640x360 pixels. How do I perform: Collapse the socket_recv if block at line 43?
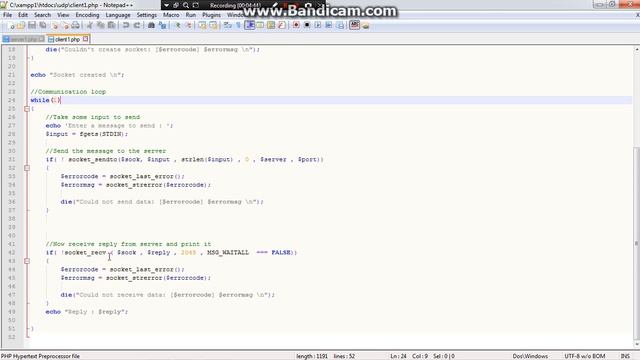pos(27,261)
